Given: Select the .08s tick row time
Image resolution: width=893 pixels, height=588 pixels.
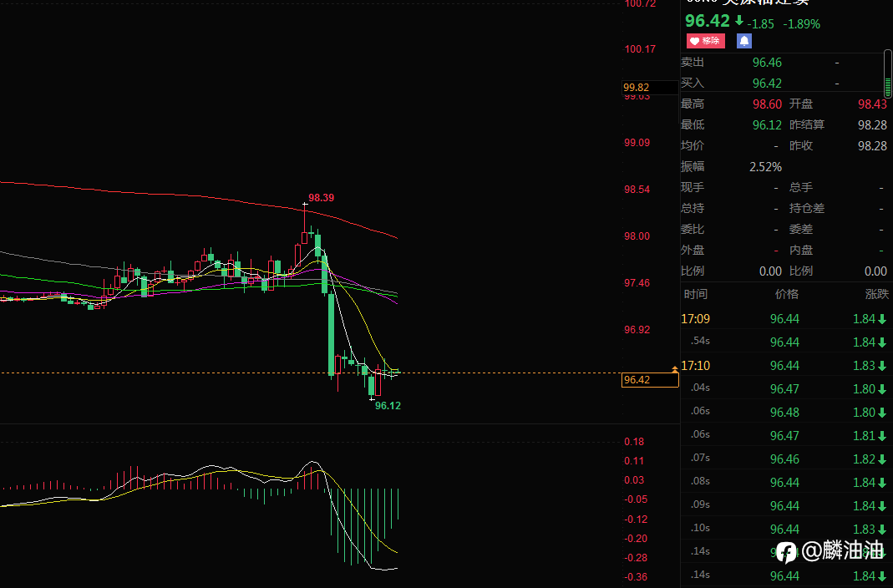Looking at the screenshot, I should pyautogui.click(x=700, y=481).
